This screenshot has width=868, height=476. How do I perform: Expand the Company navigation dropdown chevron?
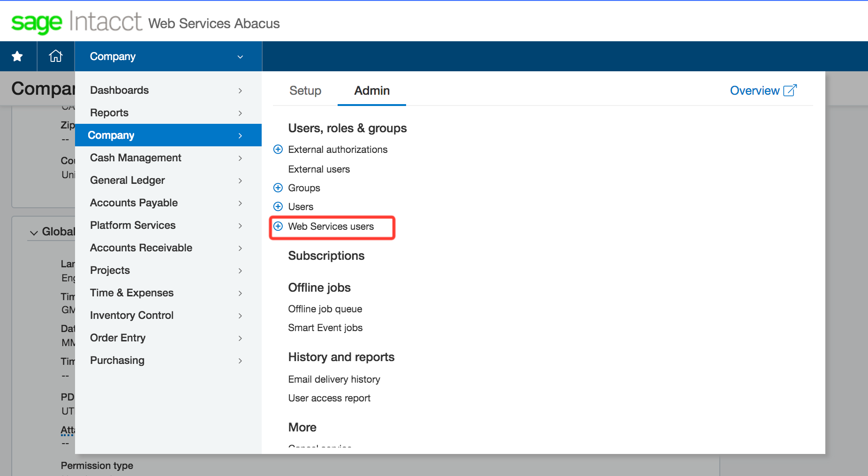[240, 56]
